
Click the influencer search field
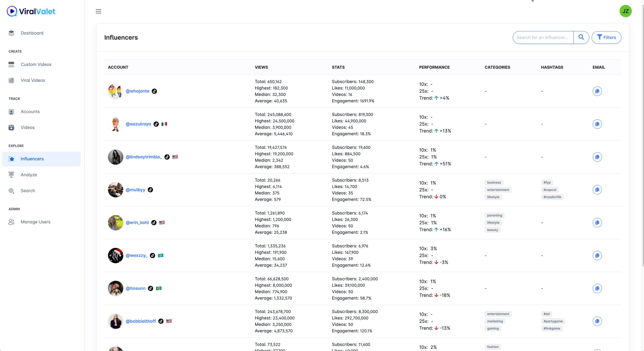543,37
